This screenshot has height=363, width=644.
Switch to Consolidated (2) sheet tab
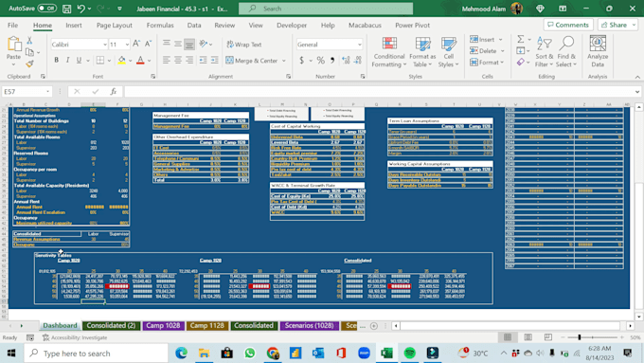[111, 325]
